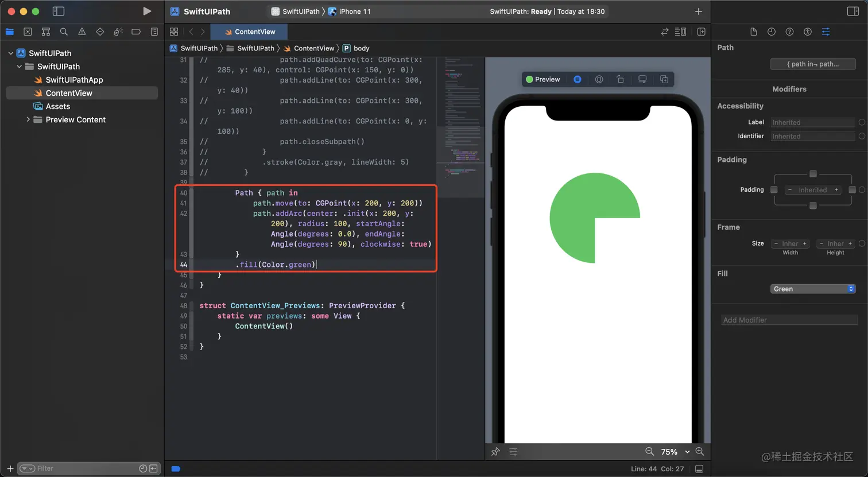Collapse the SwiftUIPath project root

10,53
